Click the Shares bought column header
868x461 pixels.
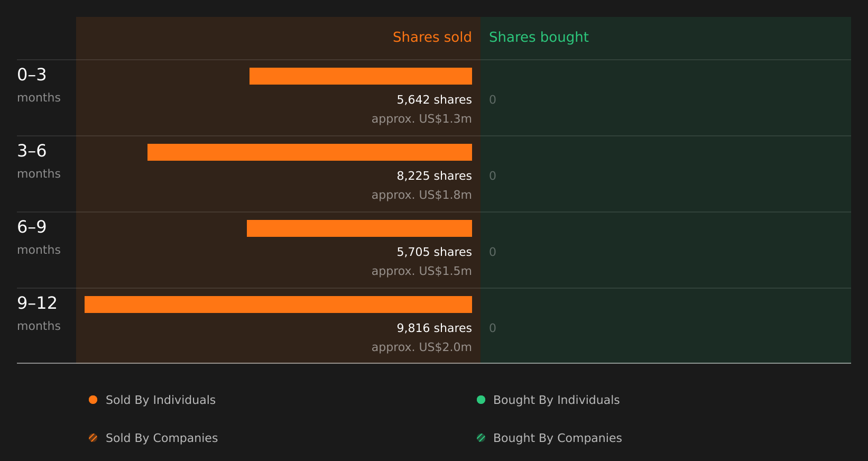539,37
